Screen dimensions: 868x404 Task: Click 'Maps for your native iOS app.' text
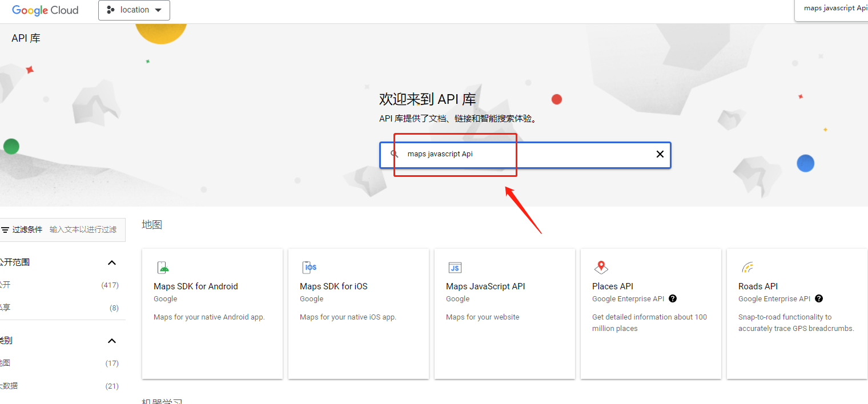pyautogui.click(x=348, y=317)
